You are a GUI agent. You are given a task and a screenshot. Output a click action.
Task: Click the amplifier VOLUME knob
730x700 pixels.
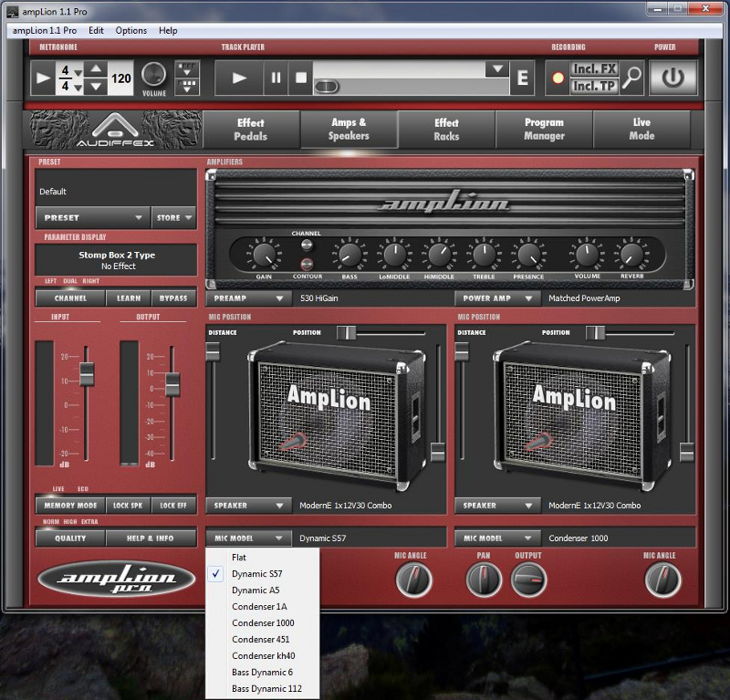pyautogui.click(x=587, y=255)
